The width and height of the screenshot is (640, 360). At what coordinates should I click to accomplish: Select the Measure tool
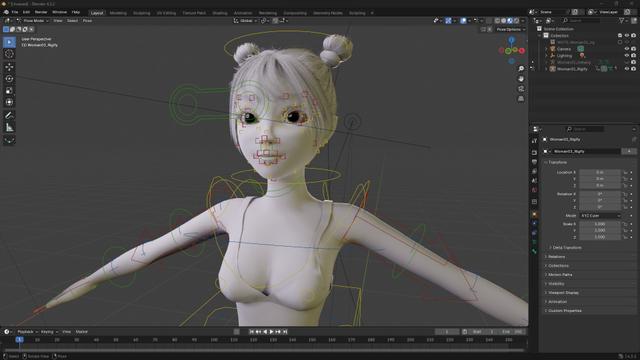[9, 128]
